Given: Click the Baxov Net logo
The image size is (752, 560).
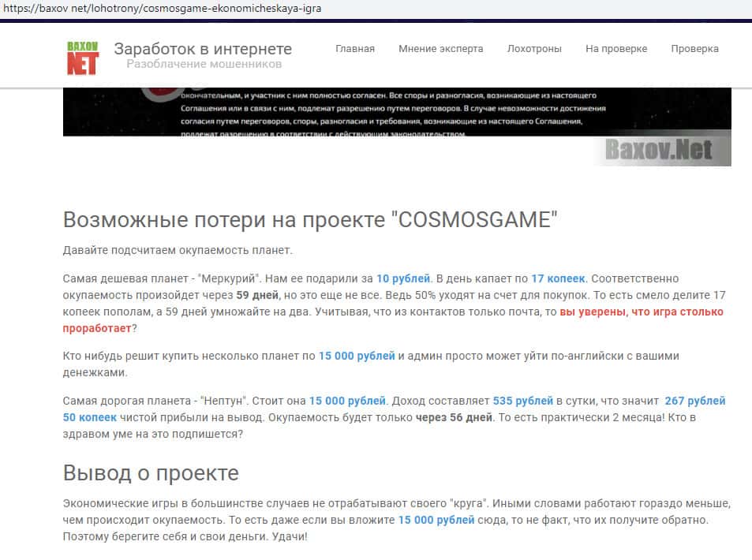Looking at the screenshot, I should [x=83, y=58].
